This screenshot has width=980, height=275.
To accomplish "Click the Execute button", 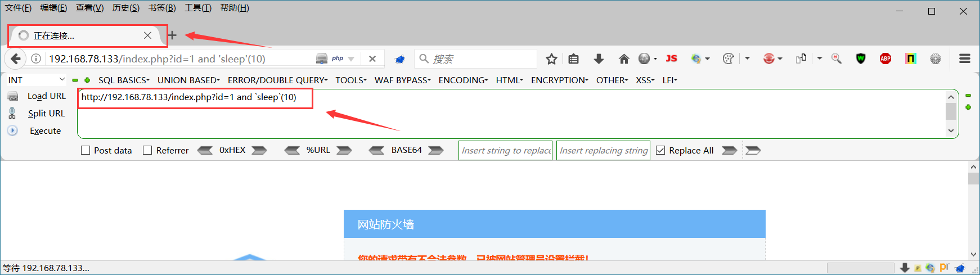I will pyautogui.click(x=35, y=130).
